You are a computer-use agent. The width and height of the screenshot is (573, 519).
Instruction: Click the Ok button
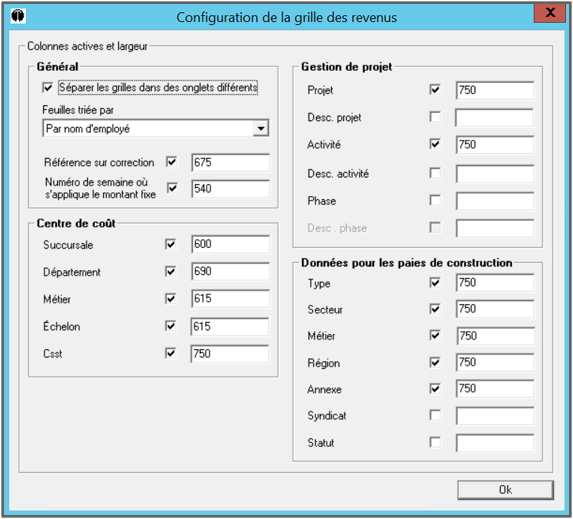505,490
